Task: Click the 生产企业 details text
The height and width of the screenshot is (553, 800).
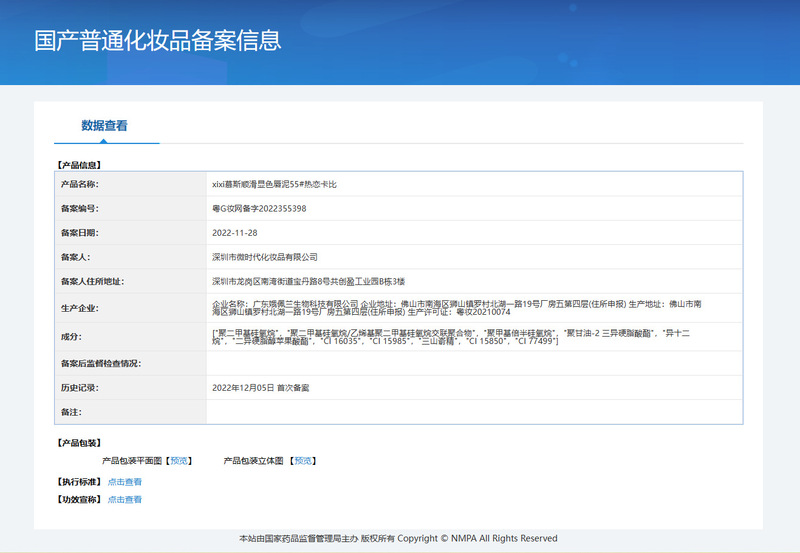Action: click(x=457, y=308)
